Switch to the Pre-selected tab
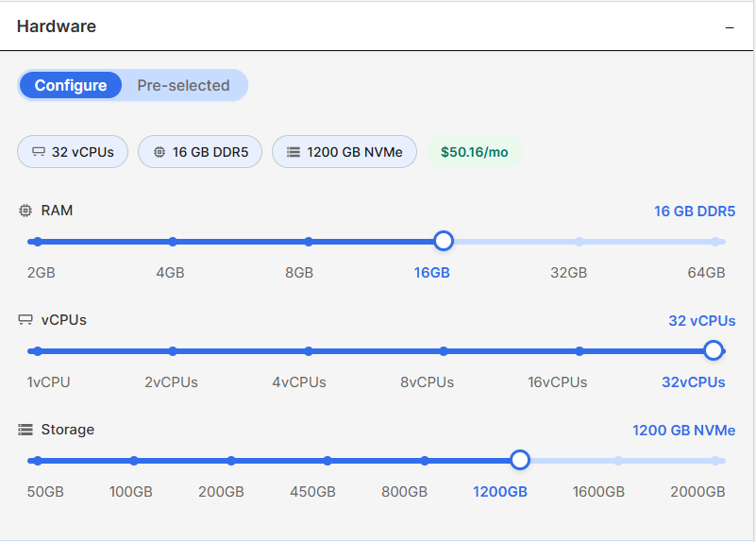Screen dimensions: 756x542 (183, 85)
